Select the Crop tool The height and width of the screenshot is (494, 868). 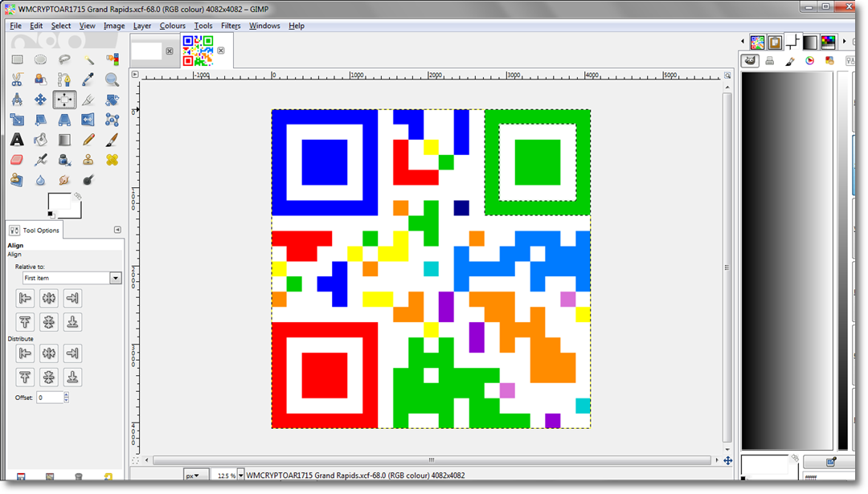(88, 100)
